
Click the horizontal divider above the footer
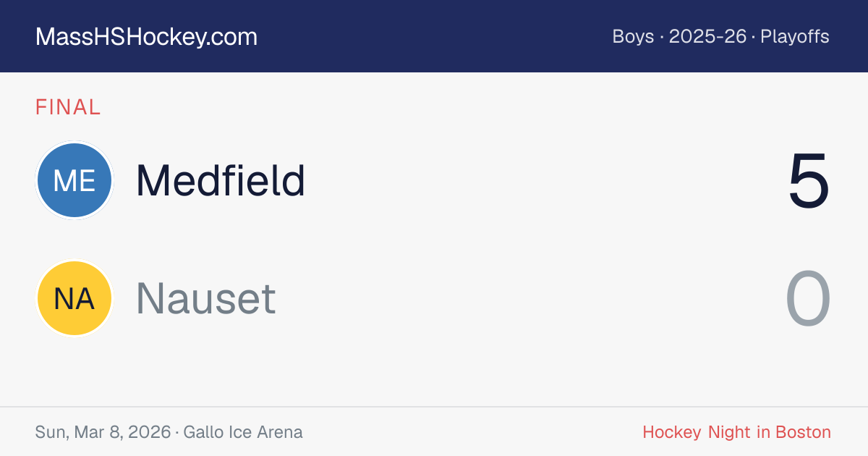click(434, 407)
